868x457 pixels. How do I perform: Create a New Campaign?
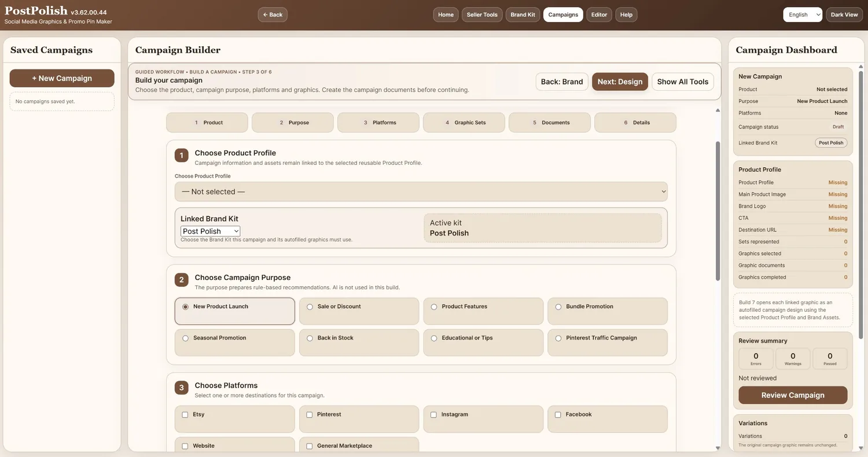point(62,78)
